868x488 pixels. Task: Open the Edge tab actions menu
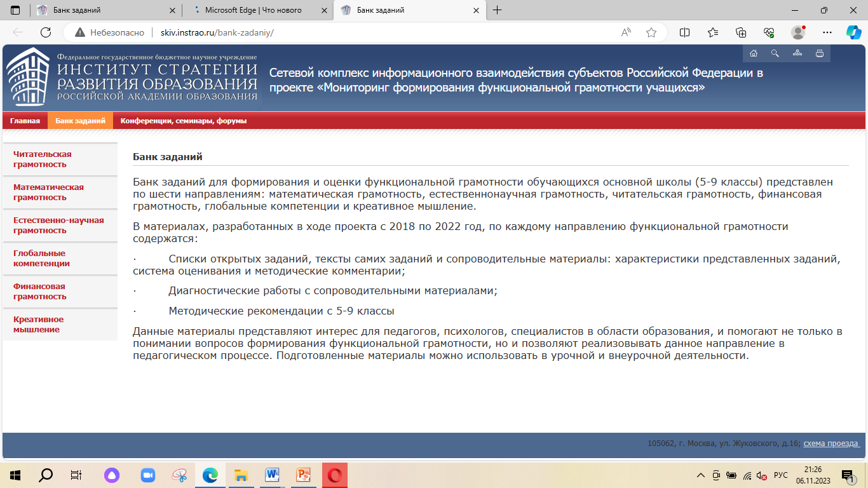tap(15, 10)
